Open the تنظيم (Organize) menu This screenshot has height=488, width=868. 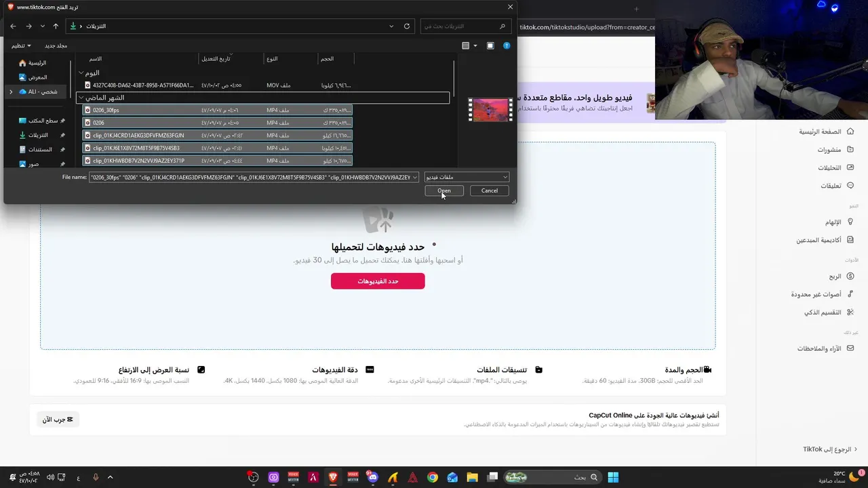click(21, 45)
